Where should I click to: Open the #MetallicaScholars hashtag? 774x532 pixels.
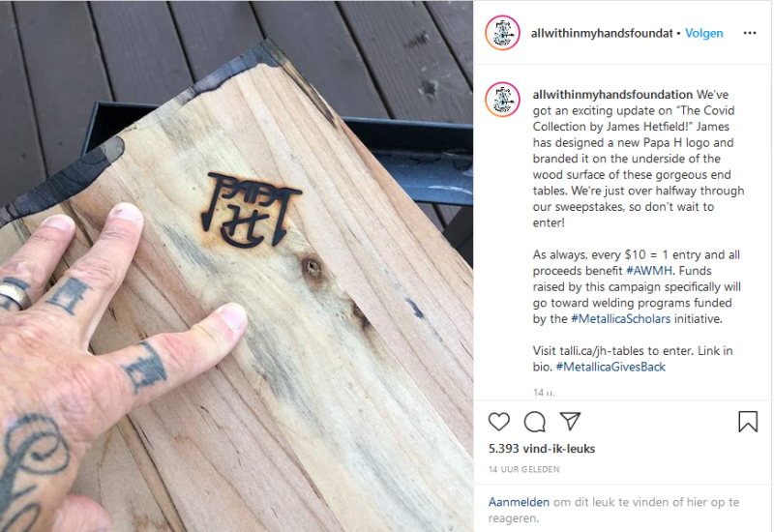click(x=620, y=319)
